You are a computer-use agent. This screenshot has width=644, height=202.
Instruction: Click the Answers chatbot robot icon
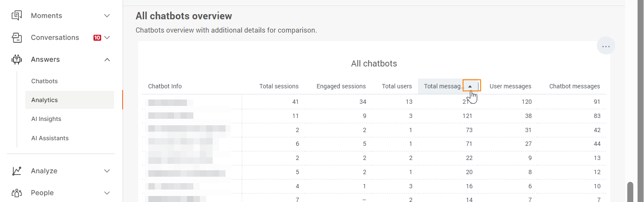point(17,60)
